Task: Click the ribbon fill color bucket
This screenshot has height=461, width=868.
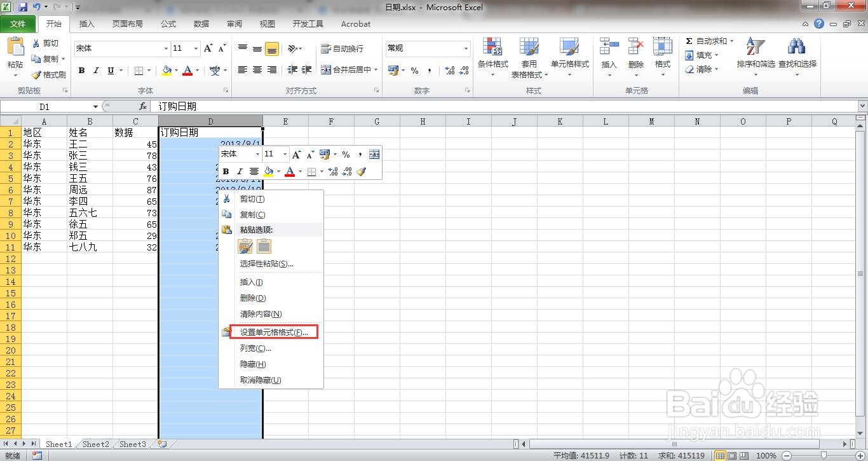Action: (x=166, y=71)
